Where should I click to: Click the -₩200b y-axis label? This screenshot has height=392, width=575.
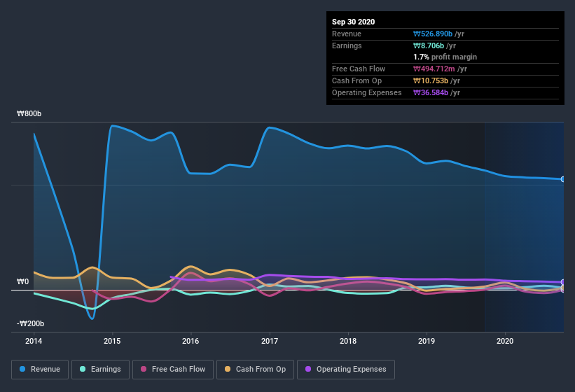pos(30,323)
